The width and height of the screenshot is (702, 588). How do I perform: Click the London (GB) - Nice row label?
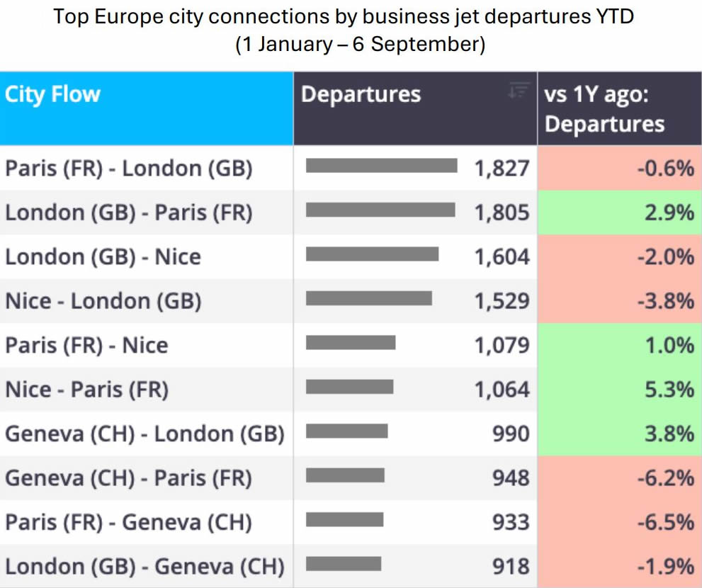pyautogui.click(x=103, y=256)
